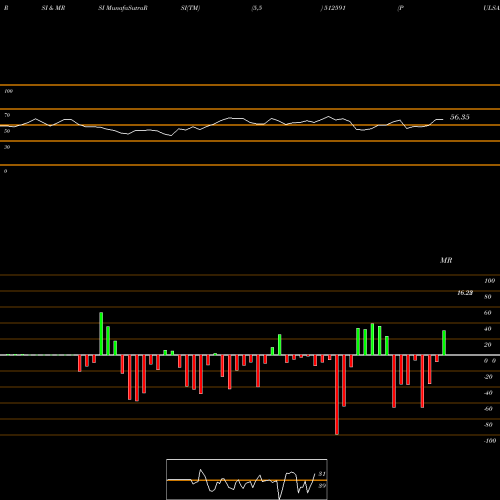Click the MR axis label 60
Viewport: 500px width, 500px height.
pyautogui.click(x=488, y=313)
